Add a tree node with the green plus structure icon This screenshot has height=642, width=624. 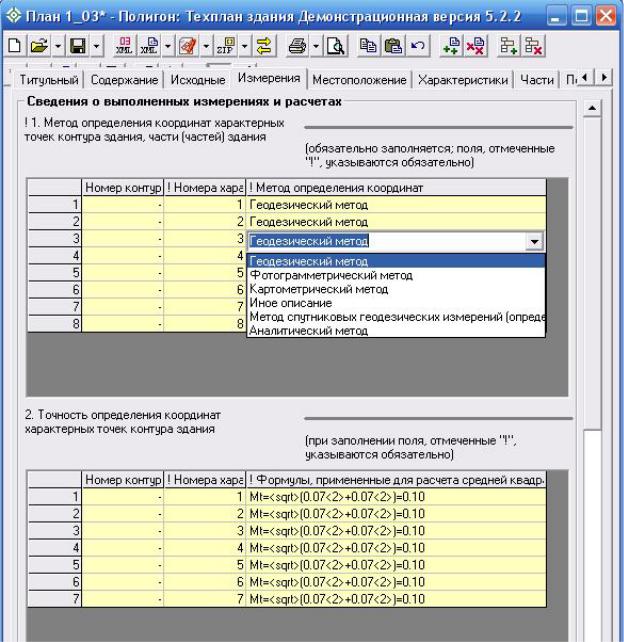click(509, 45)
